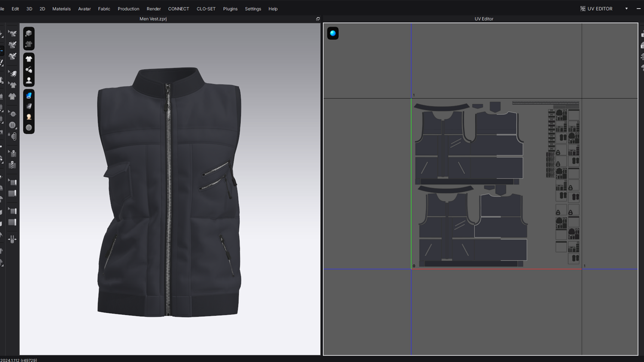The width and height of the screenshot is (644, 362).
Task: Toggle the mesh globe display
Action: [29, 128]
